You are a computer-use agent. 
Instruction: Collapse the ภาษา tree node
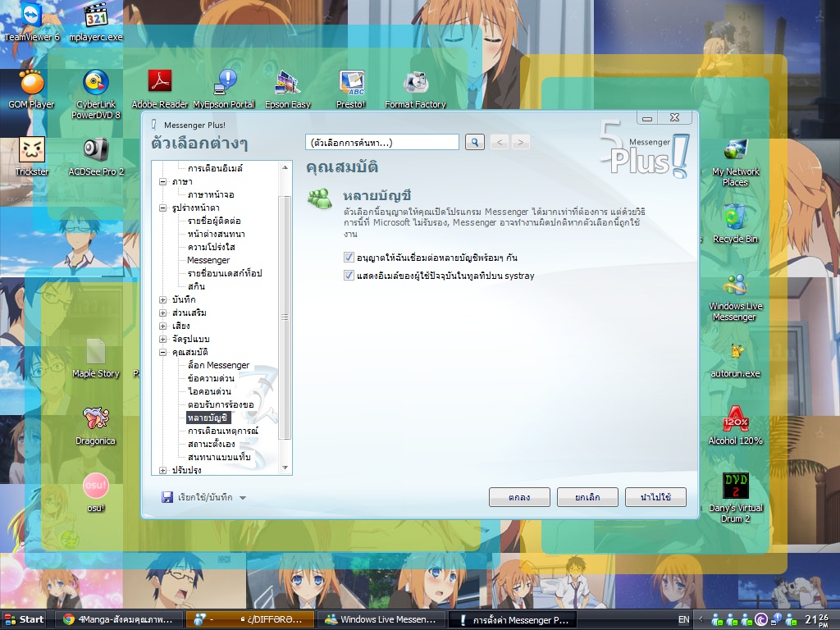click(163, 181)
